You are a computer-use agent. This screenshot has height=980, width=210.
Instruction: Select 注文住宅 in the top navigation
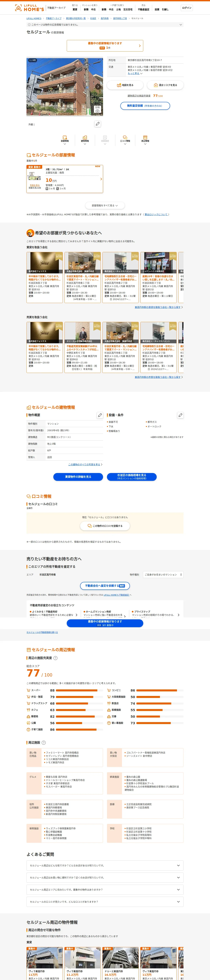tap(128, 9)
